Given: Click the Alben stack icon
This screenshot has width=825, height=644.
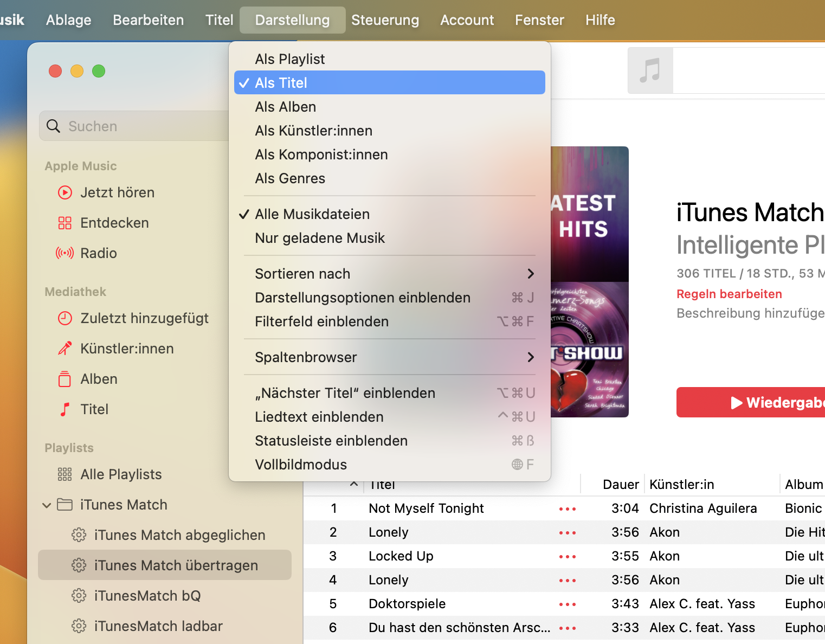Looking at the screenshot, I should pyautogui.click(x=65, y=379).
